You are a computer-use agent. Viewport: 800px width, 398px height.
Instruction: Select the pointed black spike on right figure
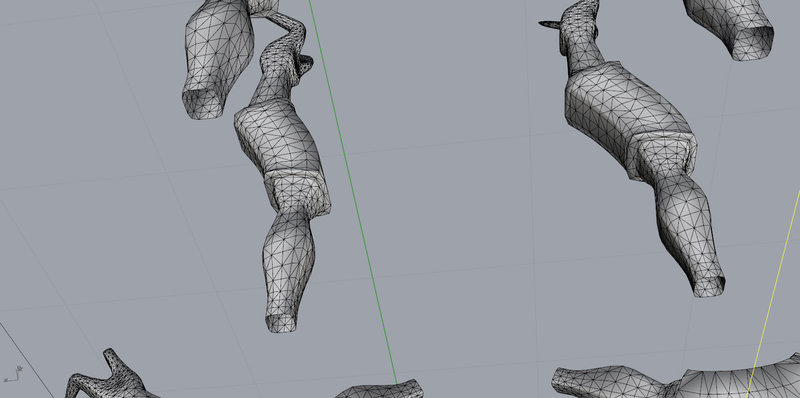point(549,24)
